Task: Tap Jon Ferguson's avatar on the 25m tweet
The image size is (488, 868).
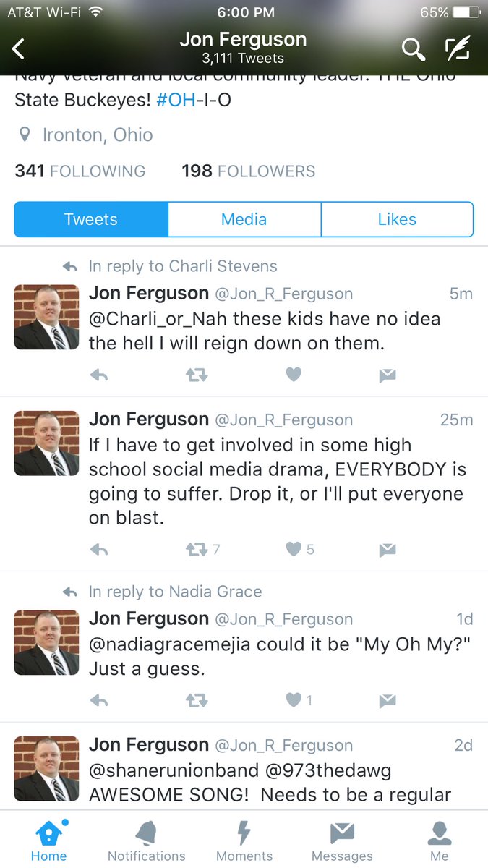Action: 47,443
